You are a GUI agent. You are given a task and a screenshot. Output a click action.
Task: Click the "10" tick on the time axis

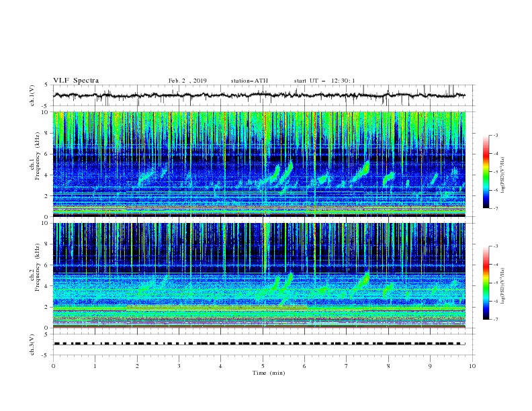[x=472, y=366]
